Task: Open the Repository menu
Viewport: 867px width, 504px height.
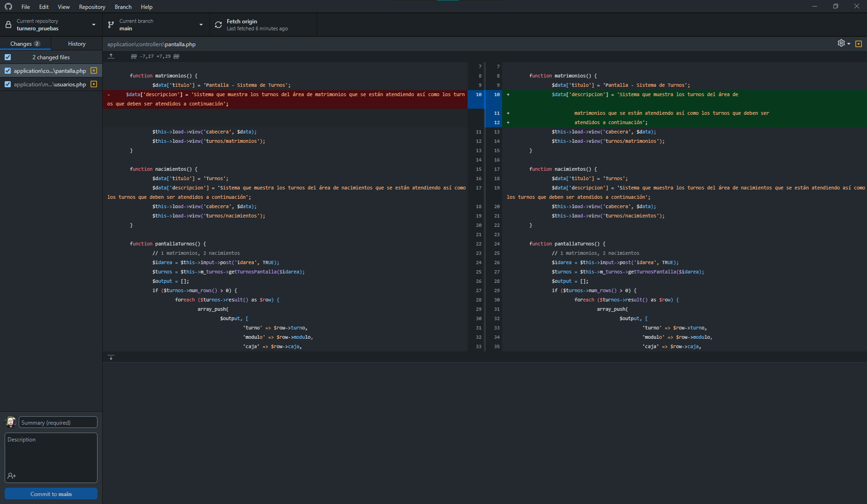Action: 92,7
